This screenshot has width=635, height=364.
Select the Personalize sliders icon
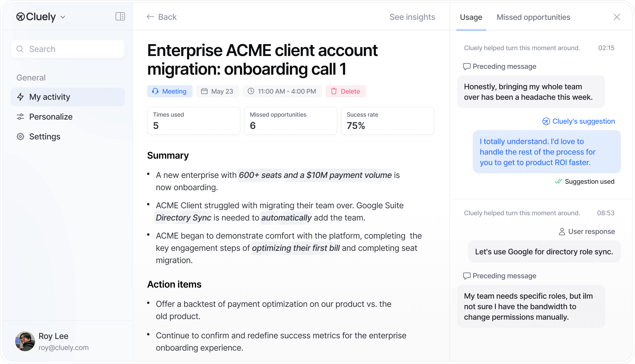20,117
